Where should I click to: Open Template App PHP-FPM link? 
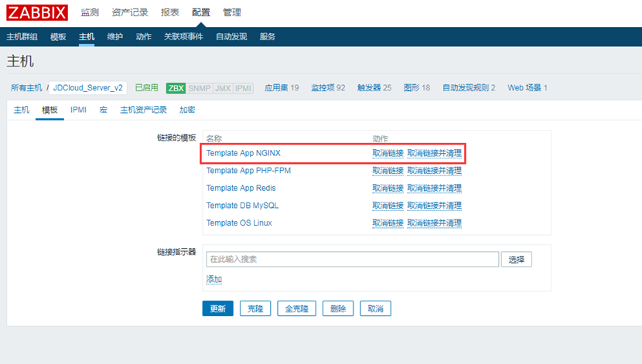[248, 171]
